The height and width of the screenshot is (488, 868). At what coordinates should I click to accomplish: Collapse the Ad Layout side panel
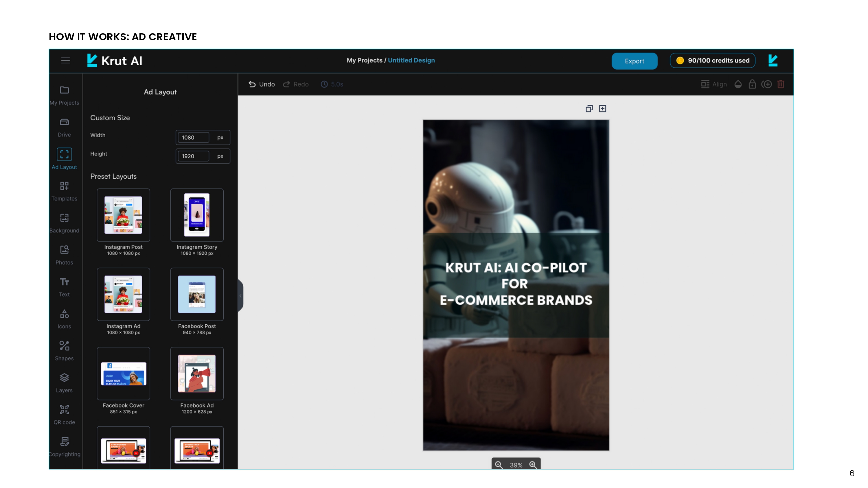point(240,296)
